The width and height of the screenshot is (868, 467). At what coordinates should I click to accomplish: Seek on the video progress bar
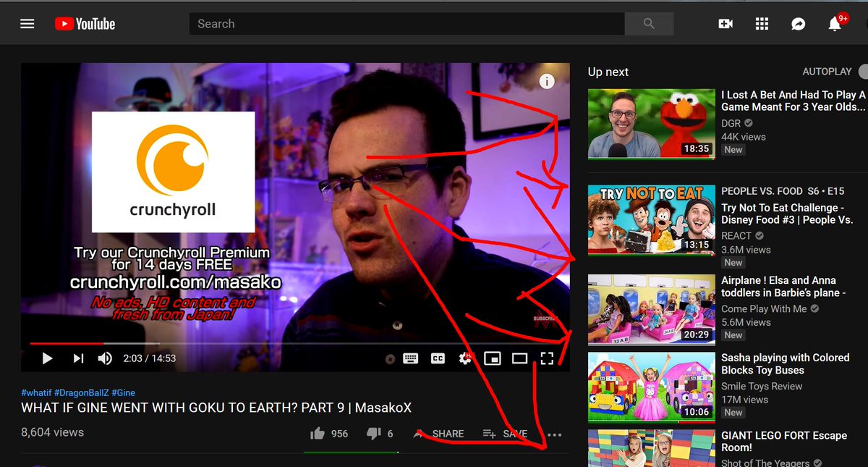[294, 343]
